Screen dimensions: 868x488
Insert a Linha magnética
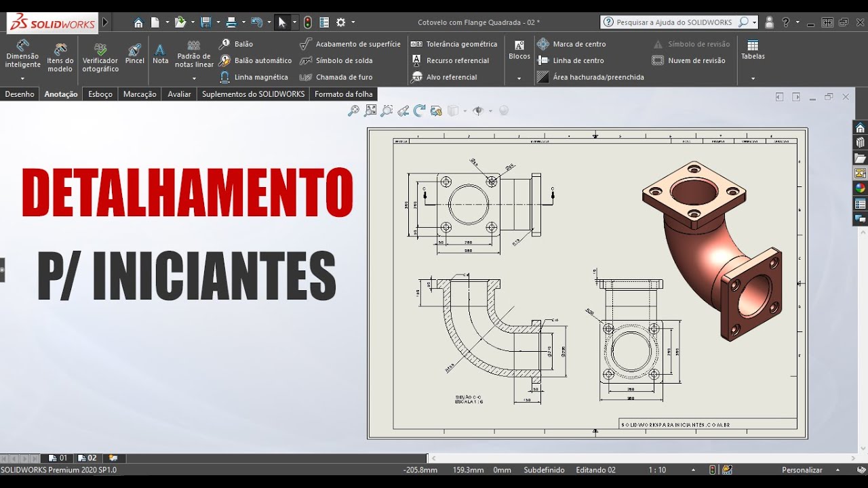point(254,77)
